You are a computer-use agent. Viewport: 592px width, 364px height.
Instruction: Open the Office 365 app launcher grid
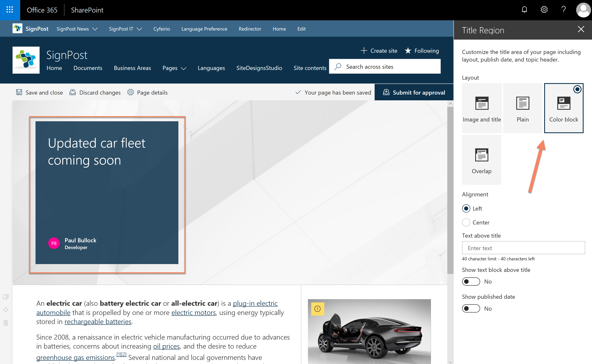[10, 10]
